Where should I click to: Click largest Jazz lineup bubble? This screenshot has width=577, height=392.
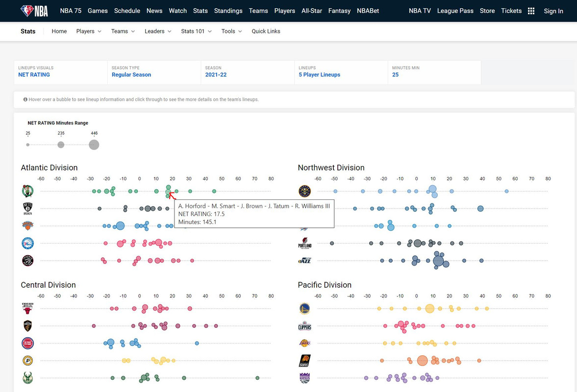pos(438,261)
